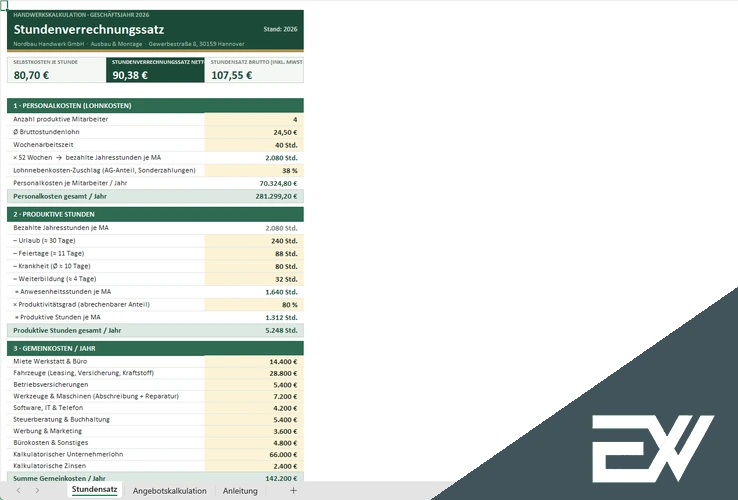Go to next sheet with right arrow

(37, 491)
